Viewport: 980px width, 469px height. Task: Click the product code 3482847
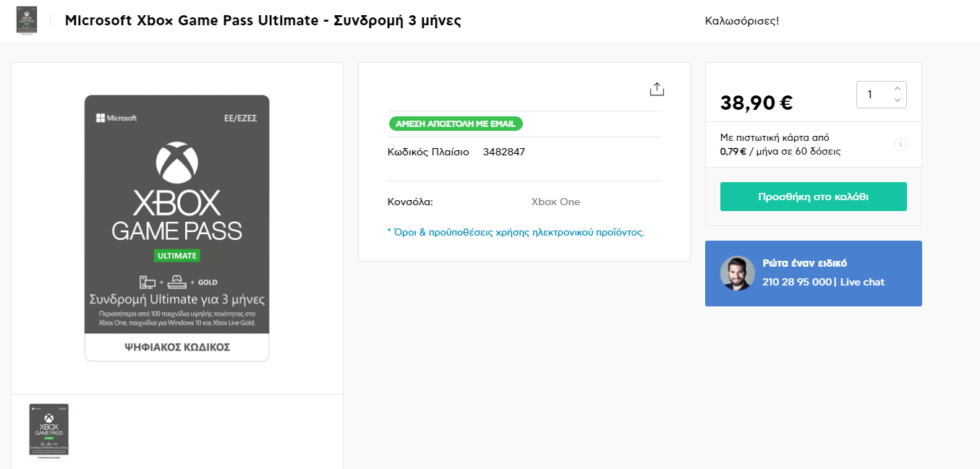pos(504,152)
